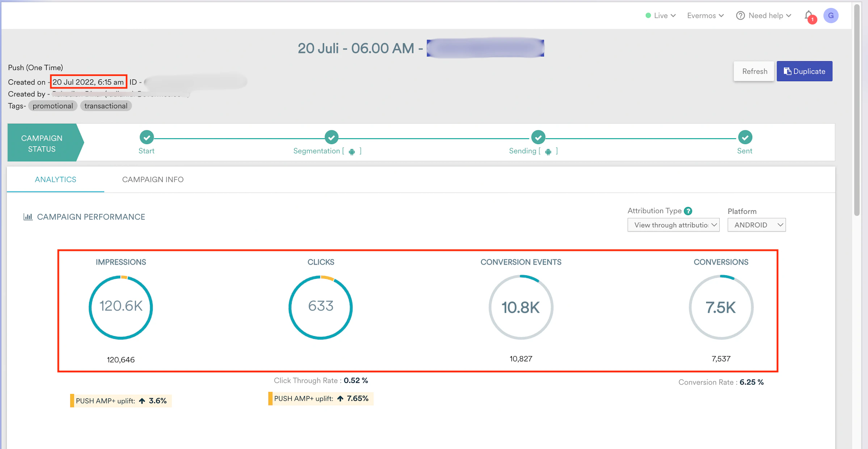Open the Live environment dropdown

[x=661, y=16]
